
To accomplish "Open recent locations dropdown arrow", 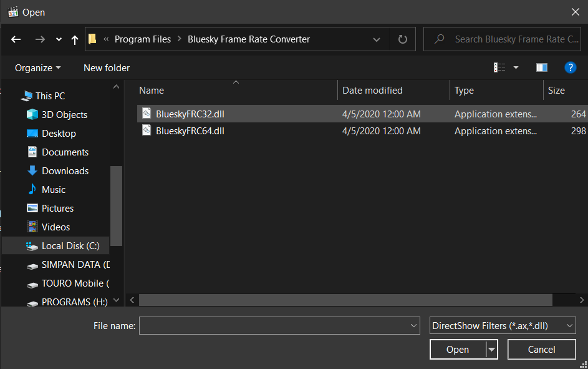I will [59, 39].
